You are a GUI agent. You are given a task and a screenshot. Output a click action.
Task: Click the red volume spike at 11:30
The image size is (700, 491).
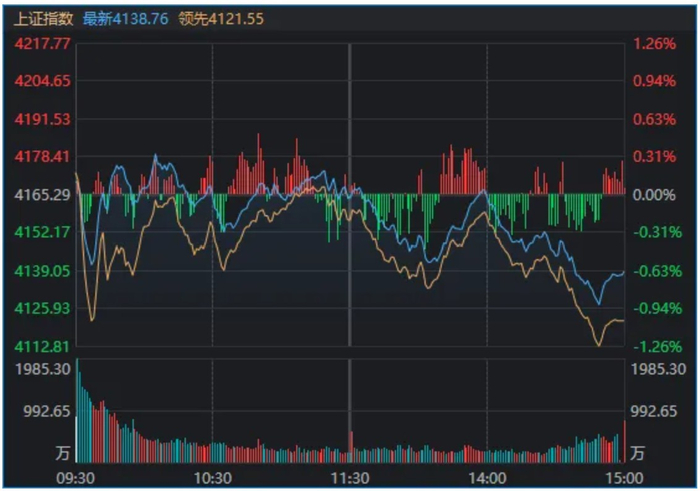(351, 447)
